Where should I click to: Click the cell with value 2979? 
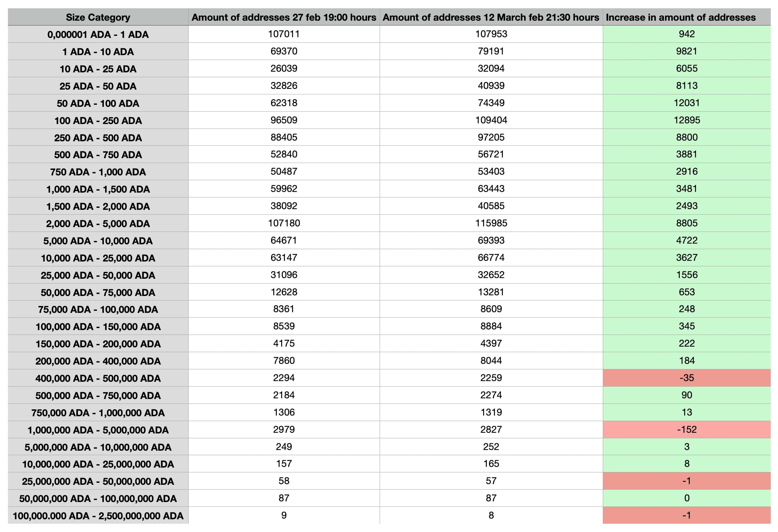284,429
